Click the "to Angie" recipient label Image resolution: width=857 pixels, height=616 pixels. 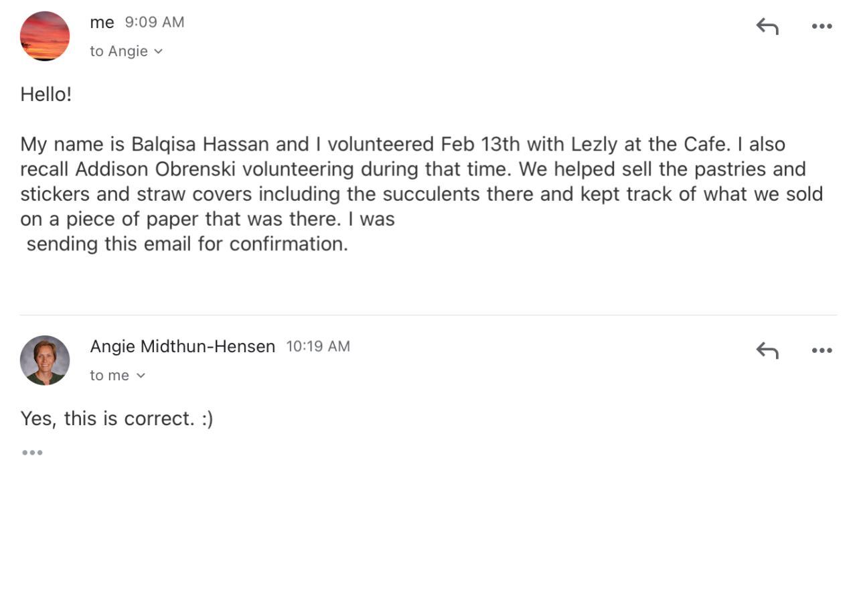[119, 52]
